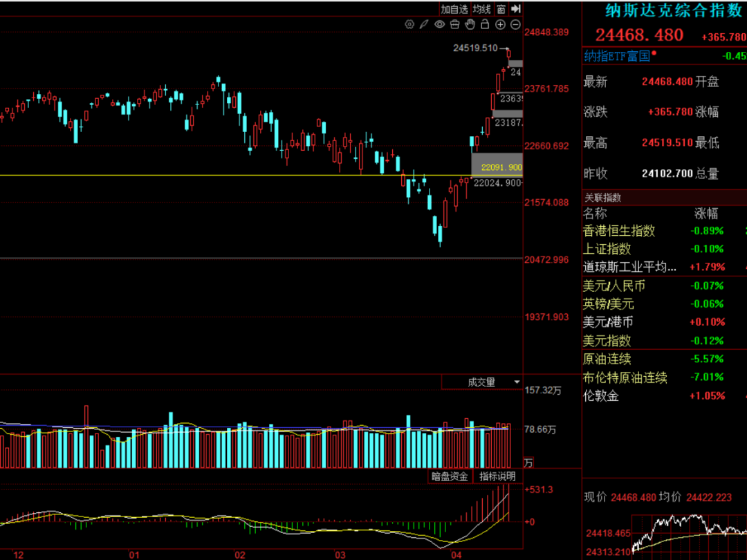Open 纳指ETF富国 link

pos(617,56)
